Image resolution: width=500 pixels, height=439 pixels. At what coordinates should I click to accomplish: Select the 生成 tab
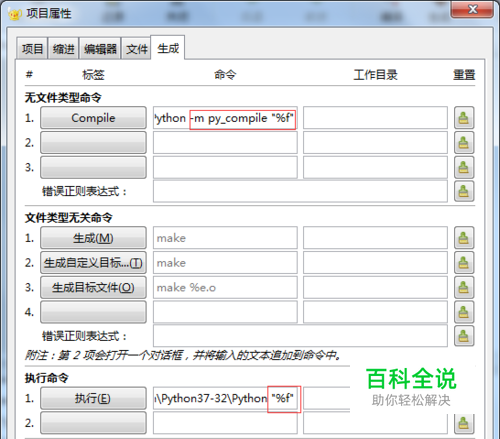(x=168, y=48)
